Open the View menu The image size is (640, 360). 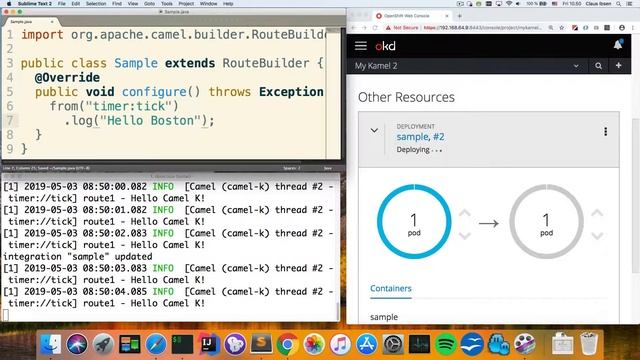coord(133,4)
